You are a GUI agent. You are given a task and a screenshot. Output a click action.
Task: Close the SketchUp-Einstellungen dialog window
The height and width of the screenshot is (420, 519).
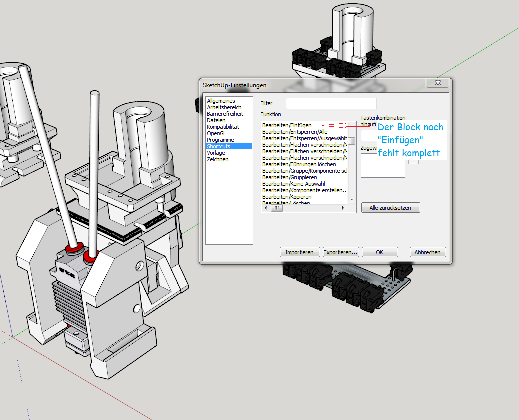coord(438,83)
